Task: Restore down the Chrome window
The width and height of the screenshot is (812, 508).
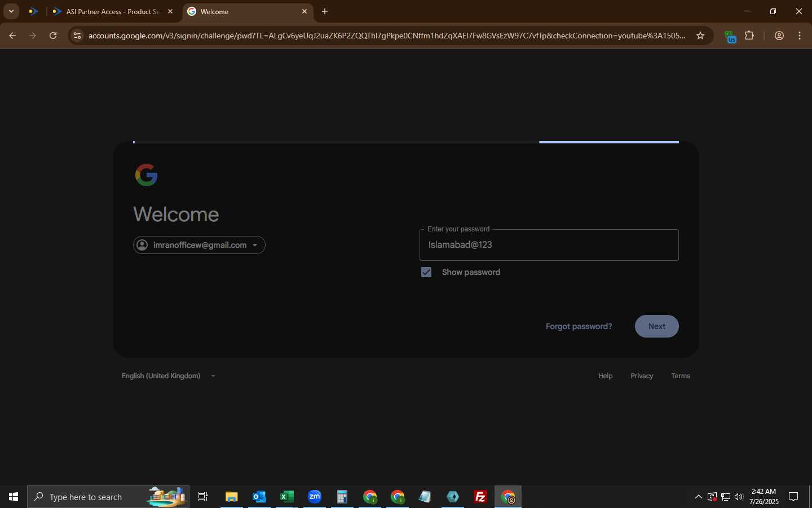Action: point(773,11)
